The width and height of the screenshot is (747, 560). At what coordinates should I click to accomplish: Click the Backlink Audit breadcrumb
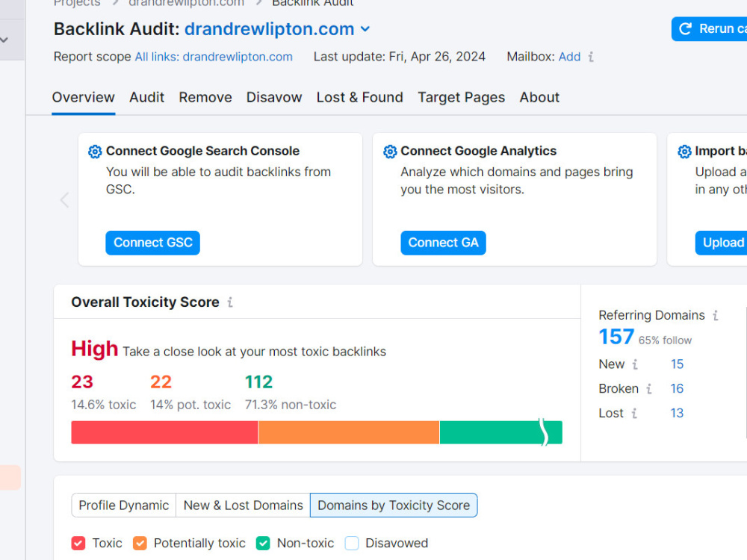point(313,3)
